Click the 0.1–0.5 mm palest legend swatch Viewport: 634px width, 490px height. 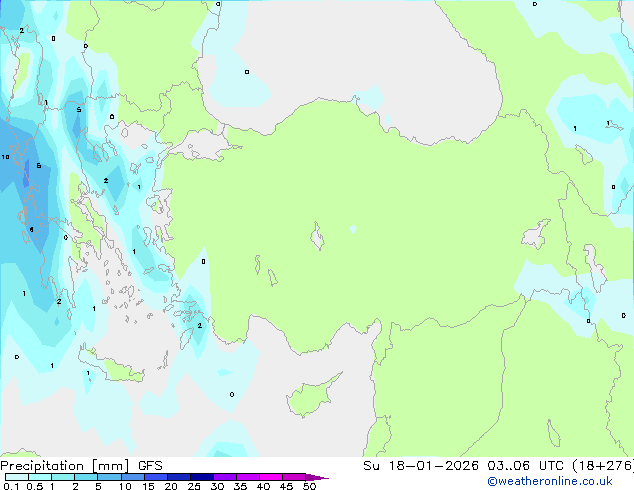click(x=17, y=477)
